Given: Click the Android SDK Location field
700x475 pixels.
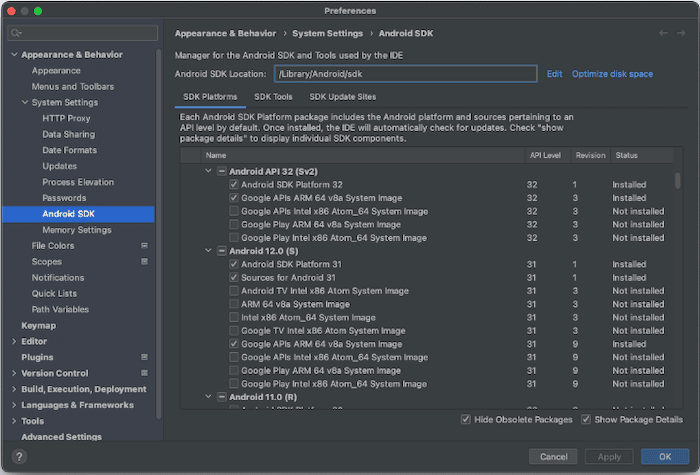Looking at the screenshot, I should click(x=405, y=74).
